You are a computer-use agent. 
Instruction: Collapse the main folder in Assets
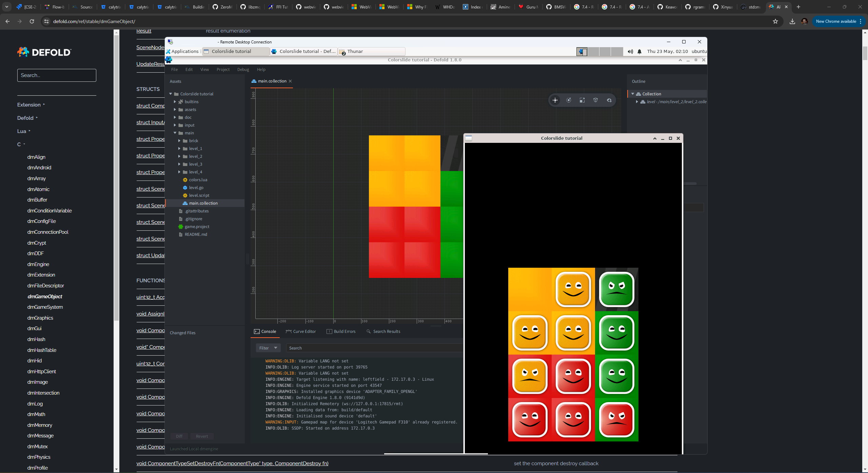click(x=175, y=133)
